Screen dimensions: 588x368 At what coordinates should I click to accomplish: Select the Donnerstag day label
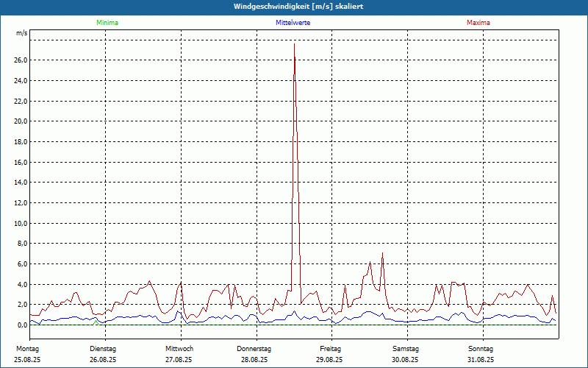254,348
